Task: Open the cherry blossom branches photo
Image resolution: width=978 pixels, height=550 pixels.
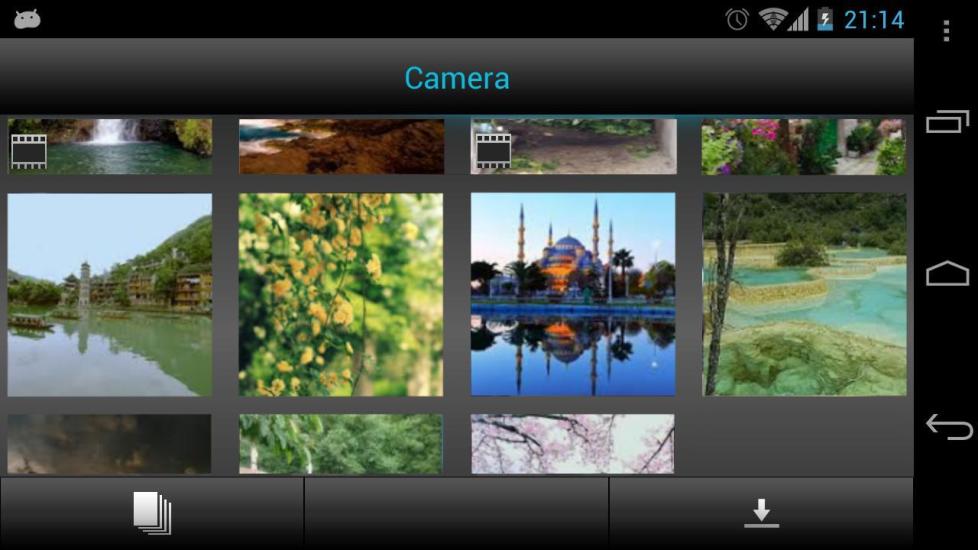Action: pos(573,444)
